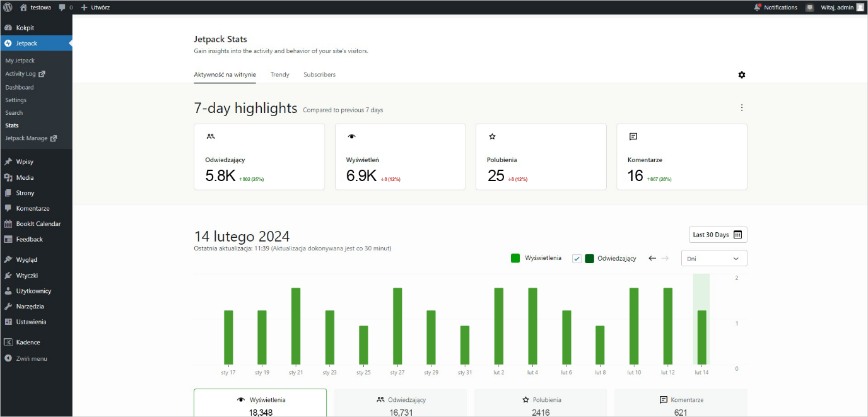Select Aktywność na witrynie tab
Image resolution: width=868 pixels, height=417 pixels.
pyautogui.click(x=225, y=74)
